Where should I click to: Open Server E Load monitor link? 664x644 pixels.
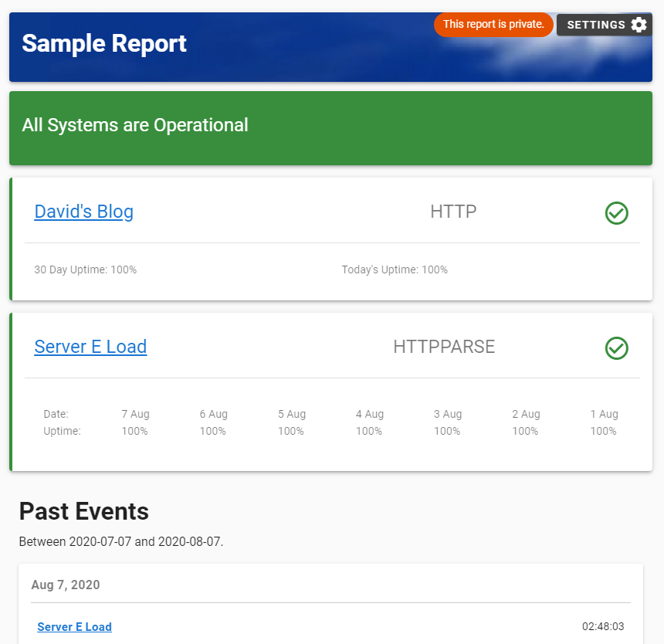(x=90, y=347)
